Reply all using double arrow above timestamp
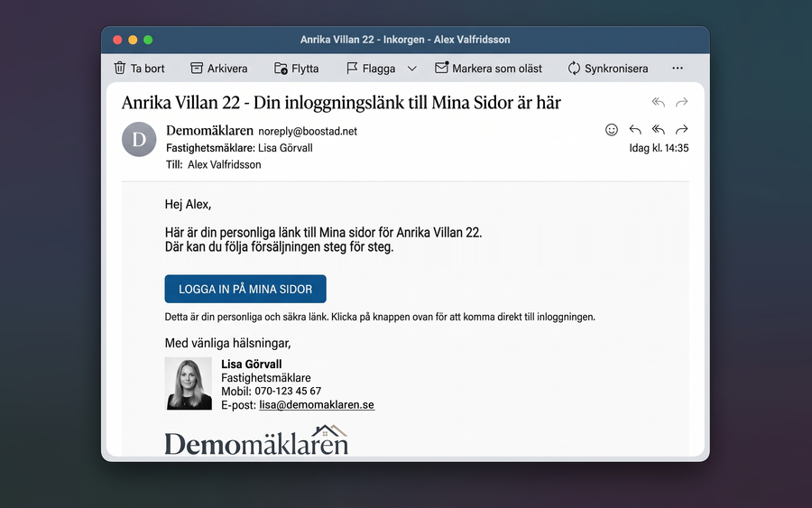This screenshot has height=508, width=812. [659, 129]
